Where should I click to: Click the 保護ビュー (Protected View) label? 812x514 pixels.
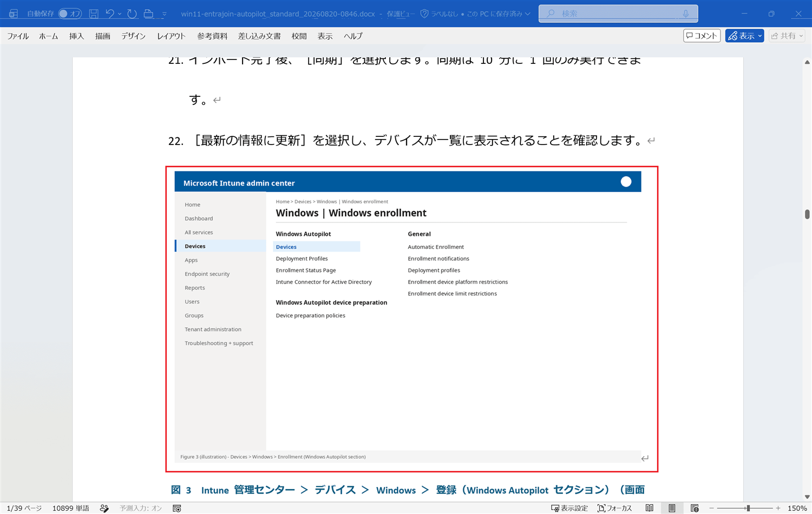click(x=401, y=14)
